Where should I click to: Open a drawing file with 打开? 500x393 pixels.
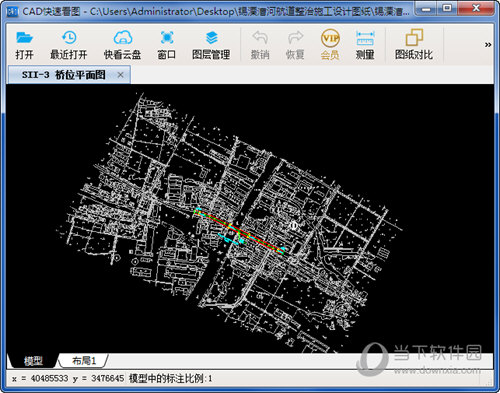pos(24,45)
